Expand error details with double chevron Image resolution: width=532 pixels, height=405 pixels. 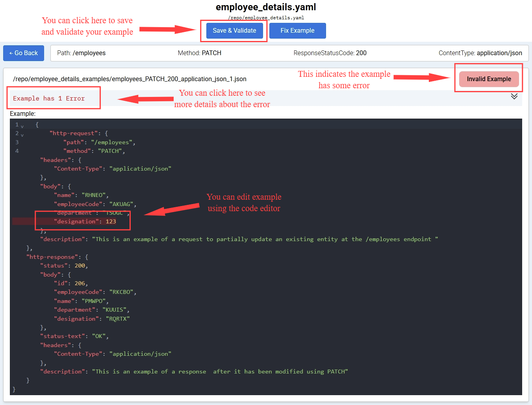click(514, 97)
